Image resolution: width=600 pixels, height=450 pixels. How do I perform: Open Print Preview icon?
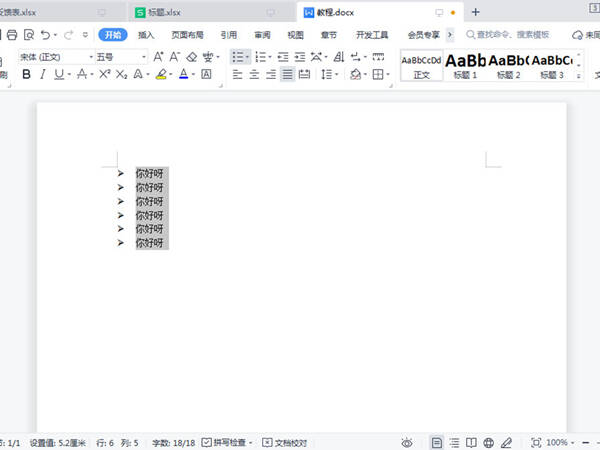(29, 35)
